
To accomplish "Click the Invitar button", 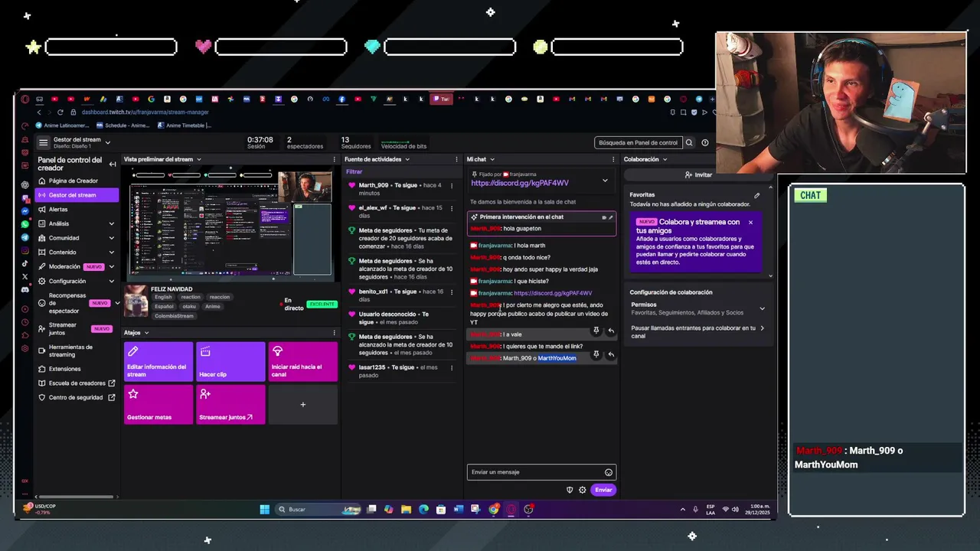I will pyautogui.click(x=698, y=174).
